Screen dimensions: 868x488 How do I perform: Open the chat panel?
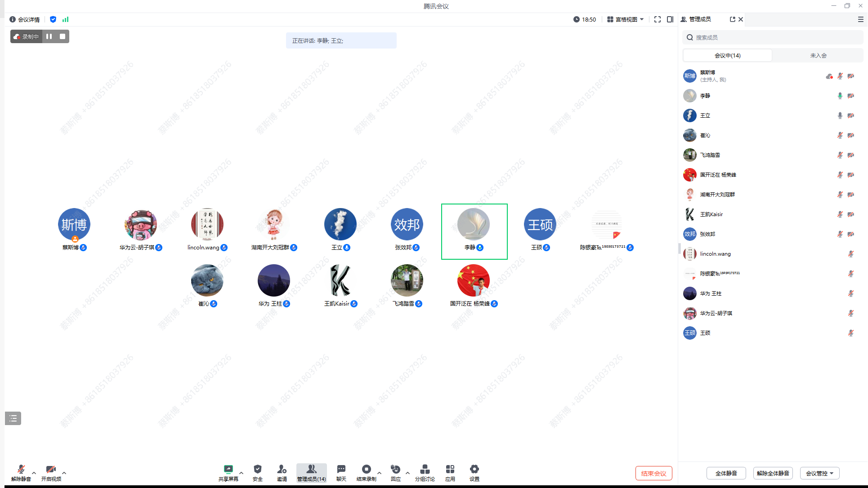[341, 470]
